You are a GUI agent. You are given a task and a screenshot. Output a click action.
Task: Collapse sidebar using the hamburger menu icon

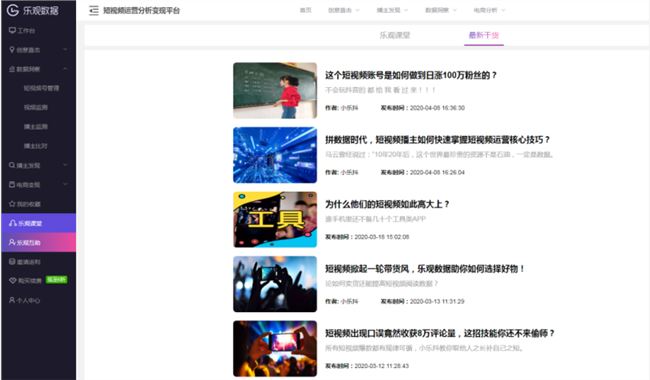coord(94,10)
